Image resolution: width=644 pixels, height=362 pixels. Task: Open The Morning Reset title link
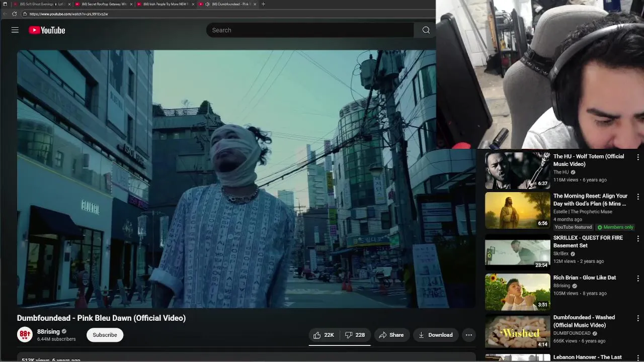click(x=591, y=200)
